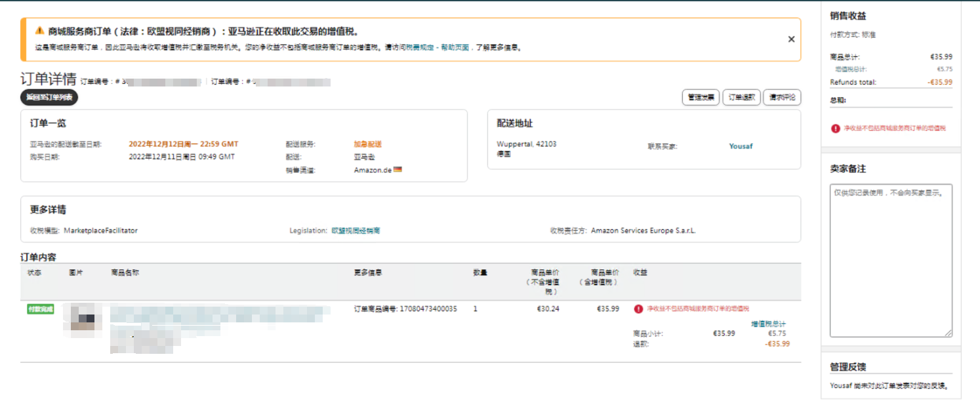Viewport: 980px width, 401px height.
Task: Click red alert icon in order item row
Action: point(638,309)
